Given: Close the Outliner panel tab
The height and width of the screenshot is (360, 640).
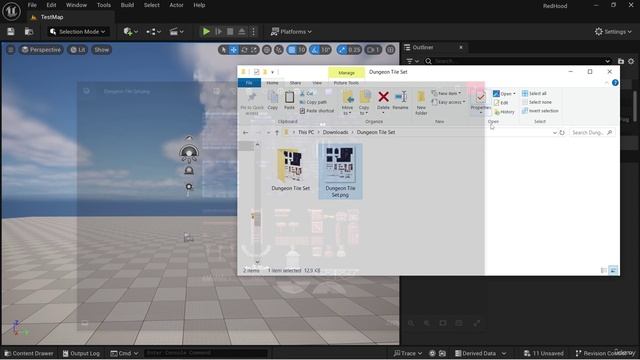Looking at the screenshot, I should tap(461, 47).
